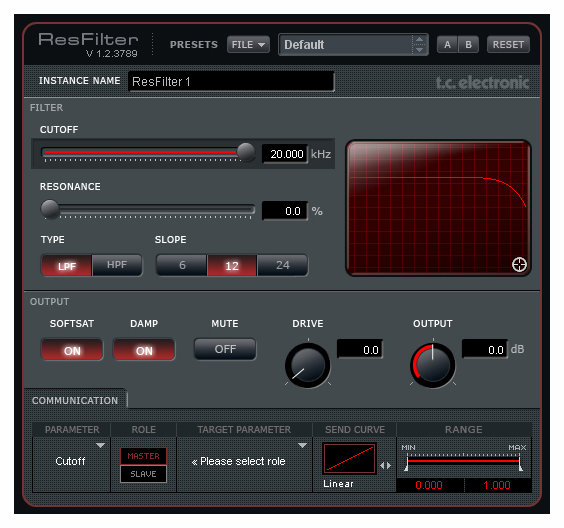Click range minimum value 0.000
Screen dimensions: 564x528
point(429,485)
